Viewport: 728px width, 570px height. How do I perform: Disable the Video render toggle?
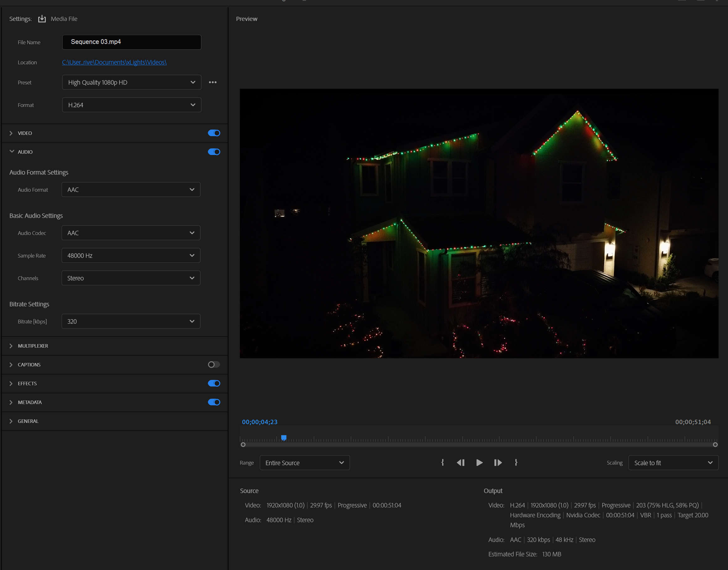[x=214, y=133]
